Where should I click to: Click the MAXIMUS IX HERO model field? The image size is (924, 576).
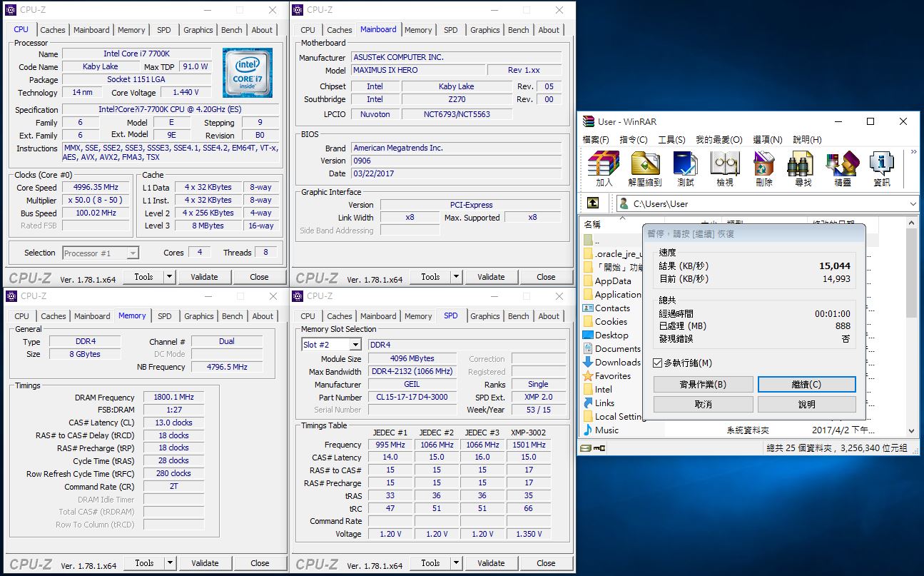tap(417, 70)
